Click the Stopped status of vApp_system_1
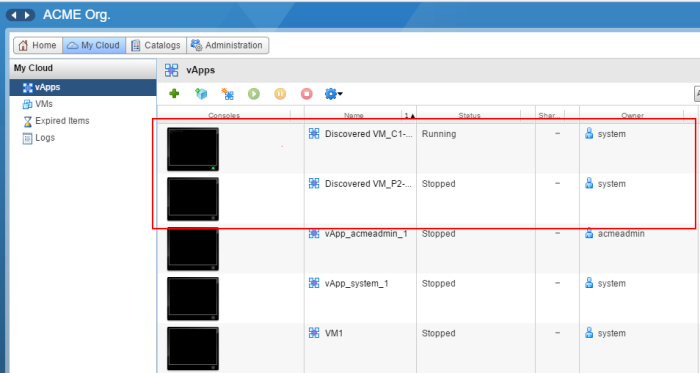Screen dimensions: 700x373 coord(438,284)
